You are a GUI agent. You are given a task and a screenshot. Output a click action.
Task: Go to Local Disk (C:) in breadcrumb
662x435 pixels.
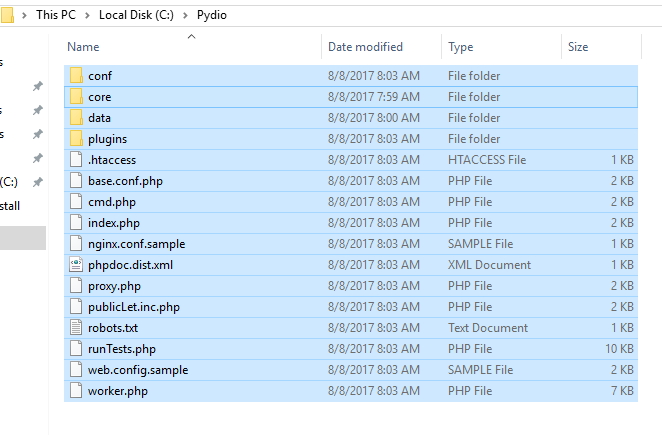(x=136, y=15)
